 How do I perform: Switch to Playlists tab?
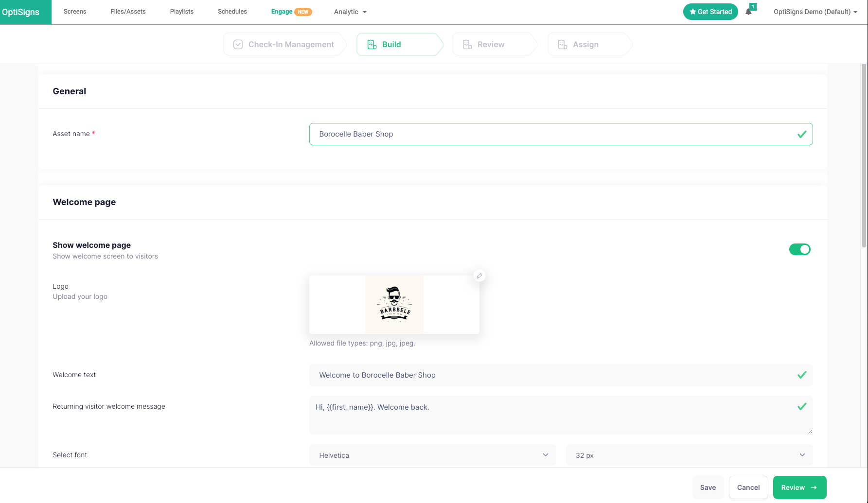click(x=182, y=12)
